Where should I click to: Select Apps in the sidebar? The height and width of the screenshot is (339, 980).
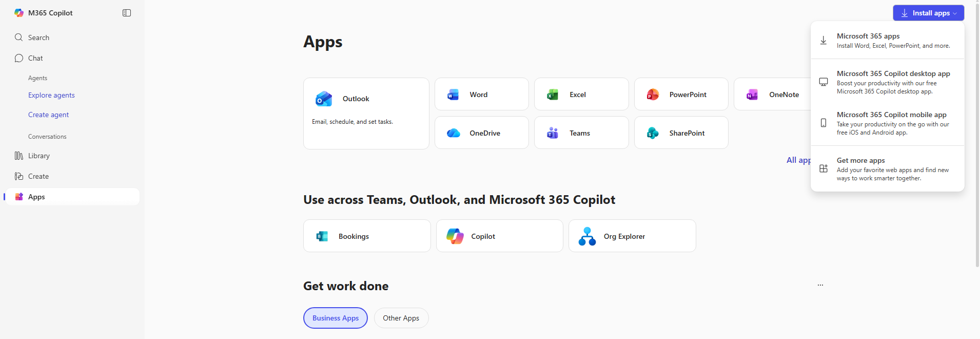[72, 197]
